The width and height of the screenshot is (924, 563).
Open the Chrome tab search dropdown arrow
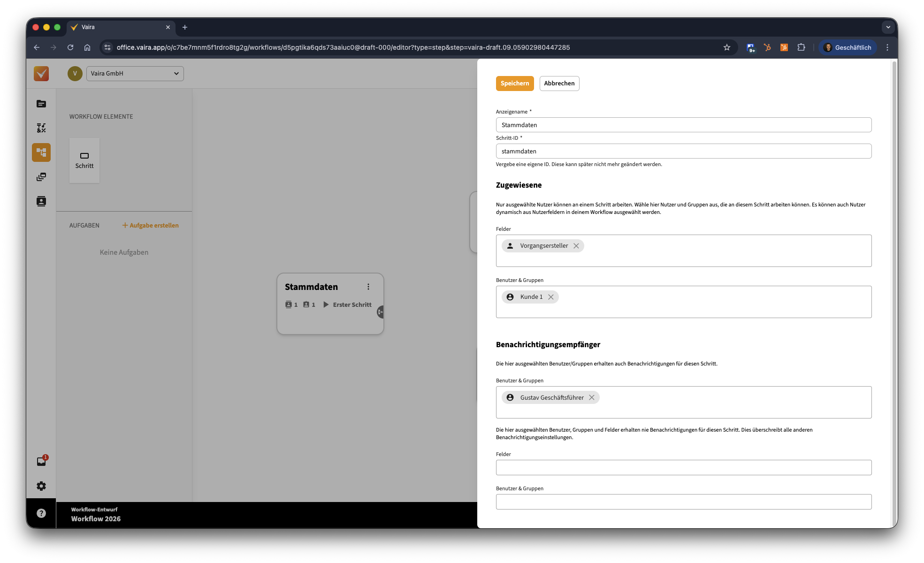pos(888,27)
